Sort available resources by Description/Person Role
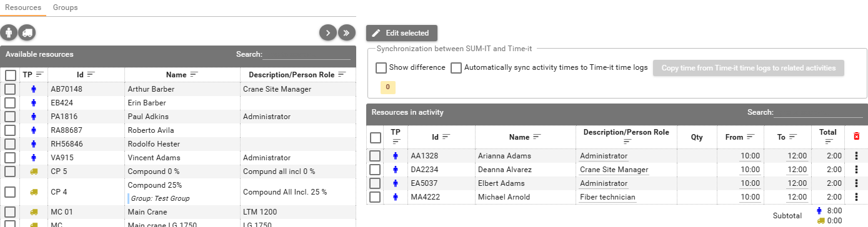Viewport: 868px width, 227px height. (342, 74)
